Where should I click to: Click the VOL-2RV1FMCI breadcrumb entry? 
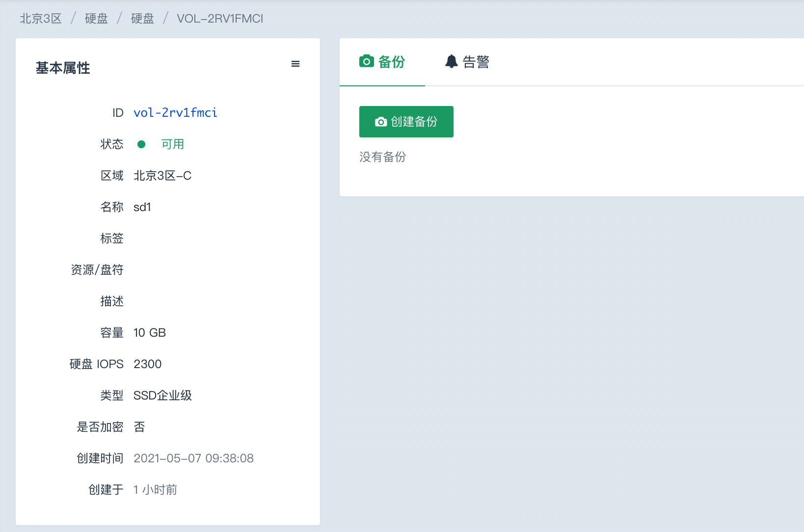(x=220, y=18)
